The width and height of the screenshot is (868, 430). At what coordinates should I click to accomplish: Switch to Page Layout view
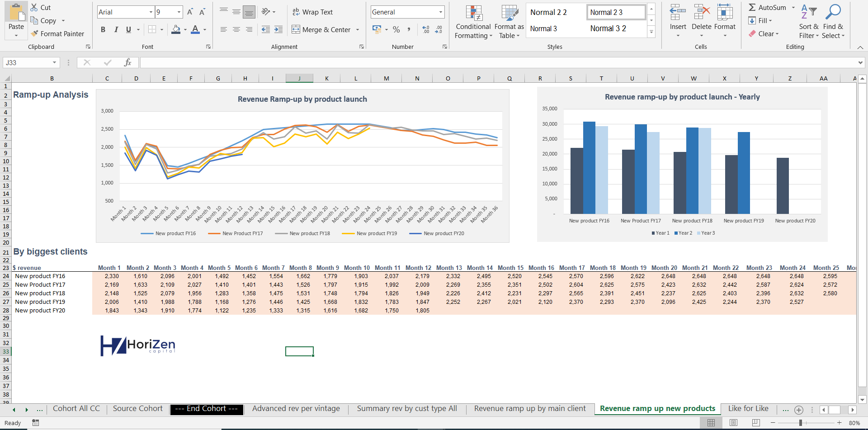pos(733,423)
